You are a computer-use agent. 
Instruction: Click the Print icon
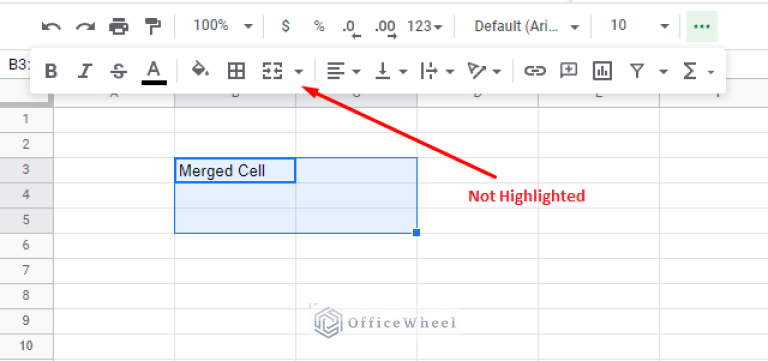point(119,26)
